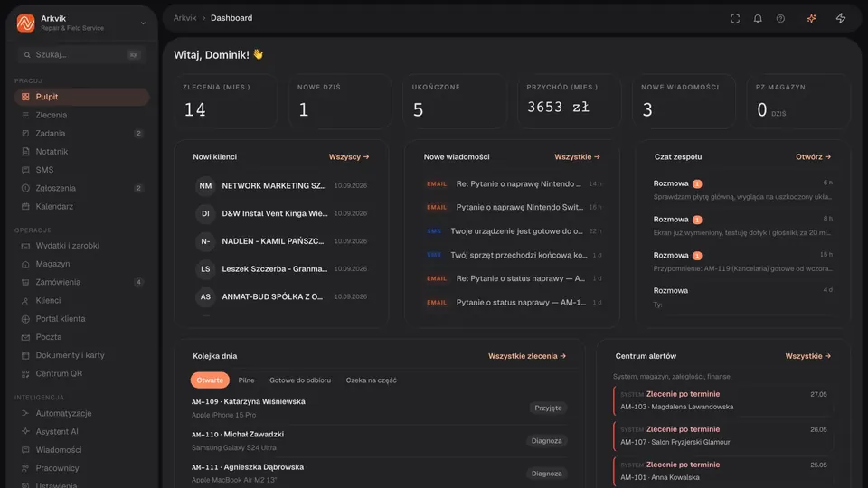
Task: Select Pulpit in the sidebar
Action: 81,97
